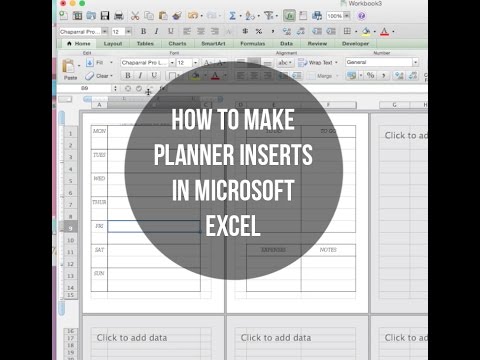Toggle the green Formula Builder button
480x360 pixels.
(x=289, y=16)
